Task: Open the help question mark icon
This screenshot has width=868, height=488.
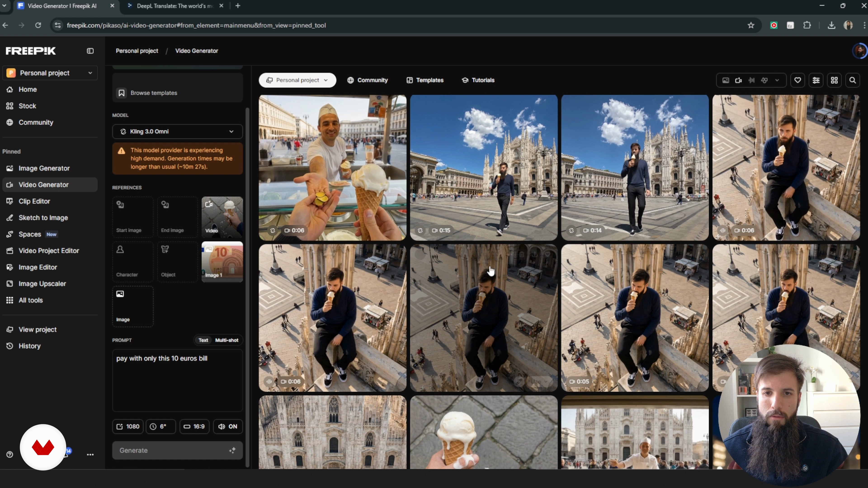Action: [10, 454]
